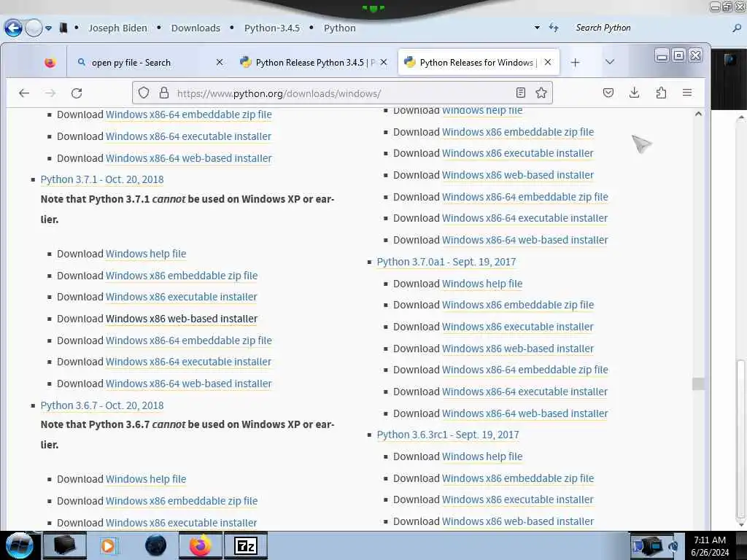The height and width of the screenshot is (560, 747).
Task: Download 3.7.0a1 Windows x86-64 web-based installer
Action: coord(525,413)
